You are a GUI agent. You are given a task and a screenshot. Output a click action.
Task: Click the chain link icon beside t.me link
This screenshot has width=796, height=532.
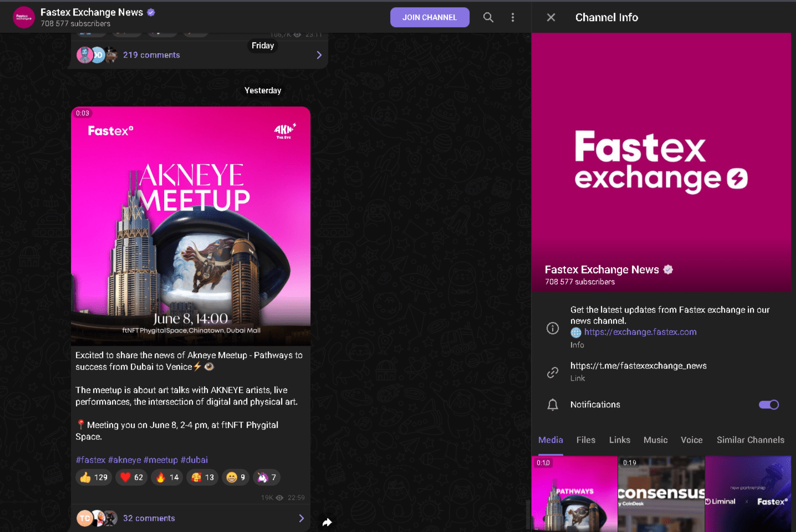pos(553,372)
